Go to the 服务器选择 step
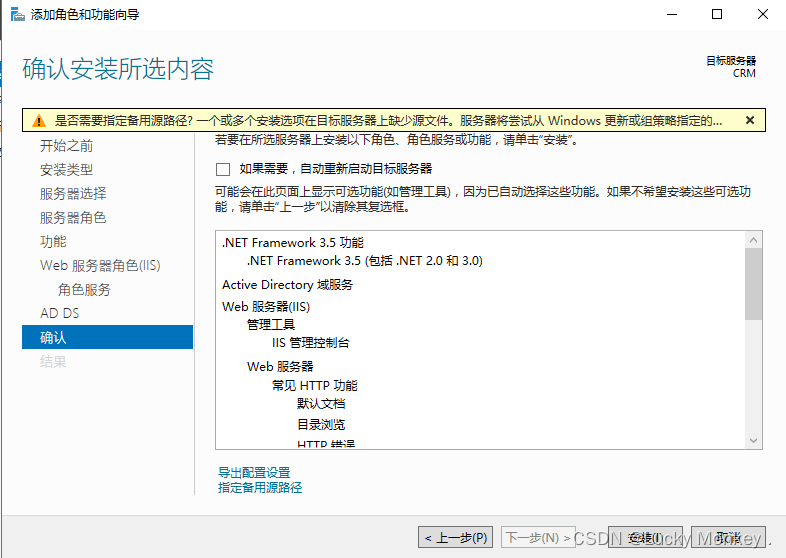 [73, 194]
